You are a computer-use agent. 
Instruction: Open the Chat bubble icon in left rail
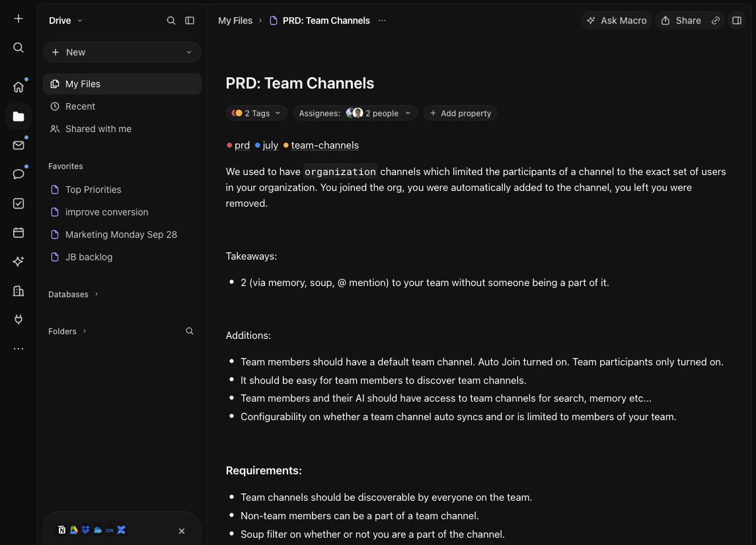(19, 174)
